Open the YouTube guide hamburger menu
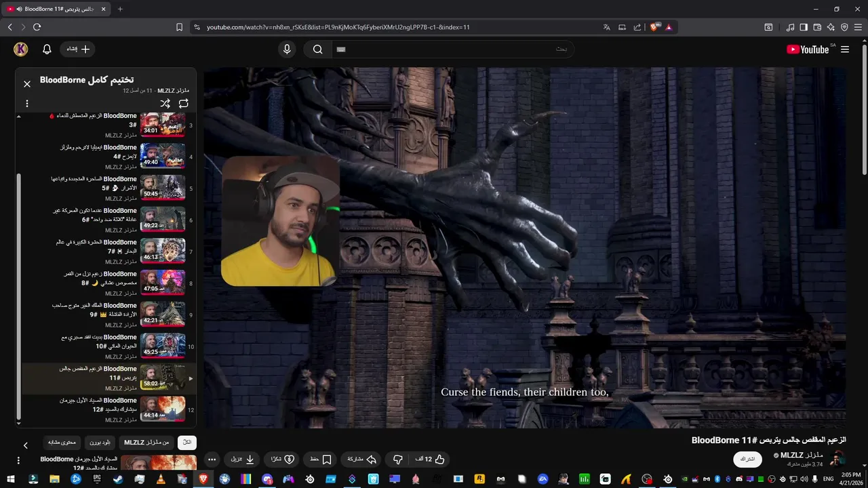Screen dimensions: 868x488 [845, 49]
